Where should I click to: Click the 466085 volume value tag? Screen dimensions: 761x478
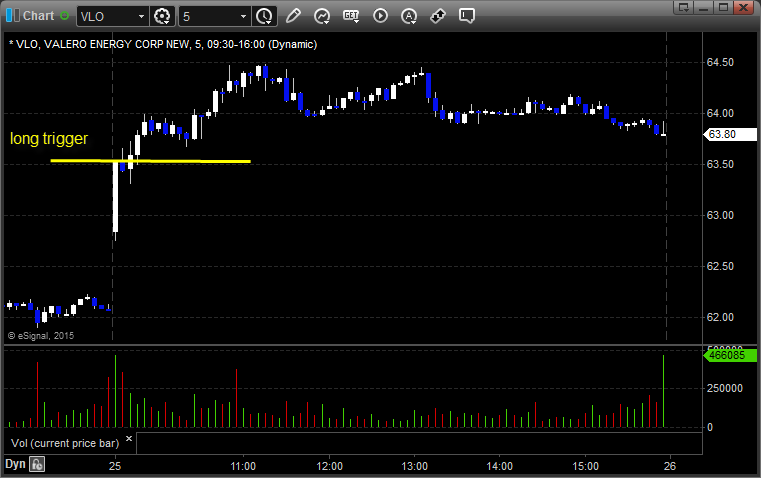point(730,355)
